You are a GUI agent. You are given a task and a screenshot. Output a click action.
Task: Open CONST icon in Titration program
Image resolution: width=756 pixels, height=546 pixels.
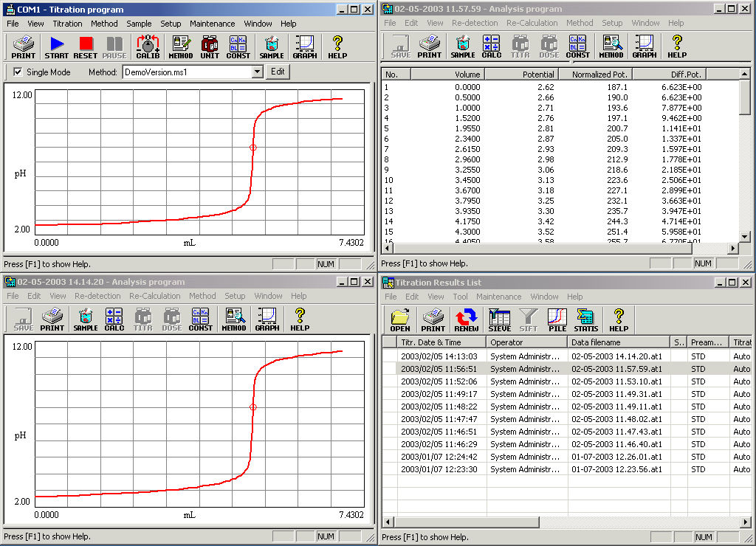click(238, 47)
